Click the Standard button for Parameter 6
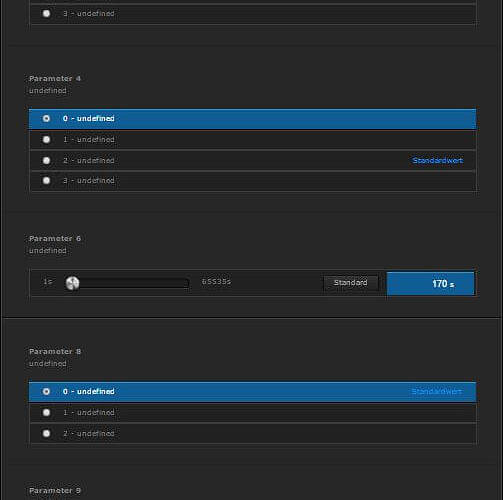 (351, 283)
